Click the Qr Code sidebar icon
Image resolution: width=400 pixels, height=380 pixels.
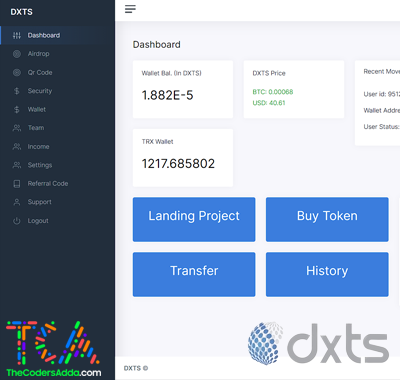17,72
